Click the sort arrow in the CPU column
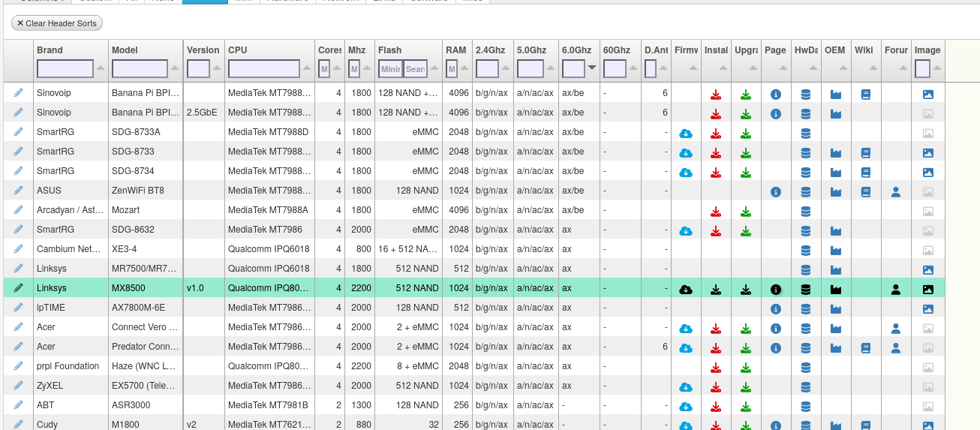The height and width of the screenshot is (430, 980). click(307, 68)
